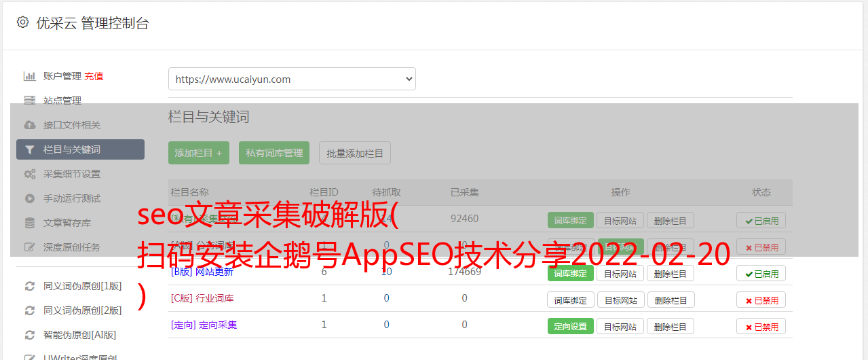Click the [C版] 行业词库 column name

click(202, 298)
